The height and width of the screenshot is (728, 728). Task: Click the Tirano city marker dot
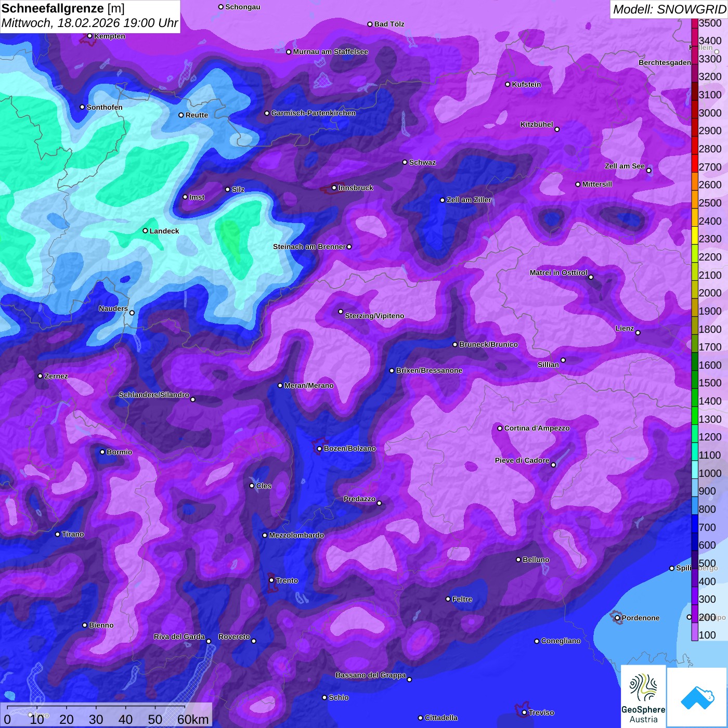pos(58,534)
